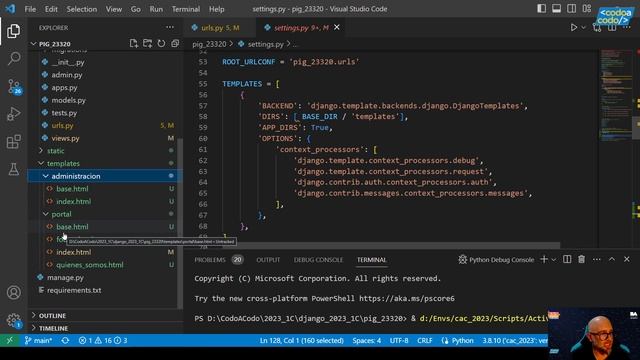
Task: Open the File menu
Action: (x=30, y=9)
